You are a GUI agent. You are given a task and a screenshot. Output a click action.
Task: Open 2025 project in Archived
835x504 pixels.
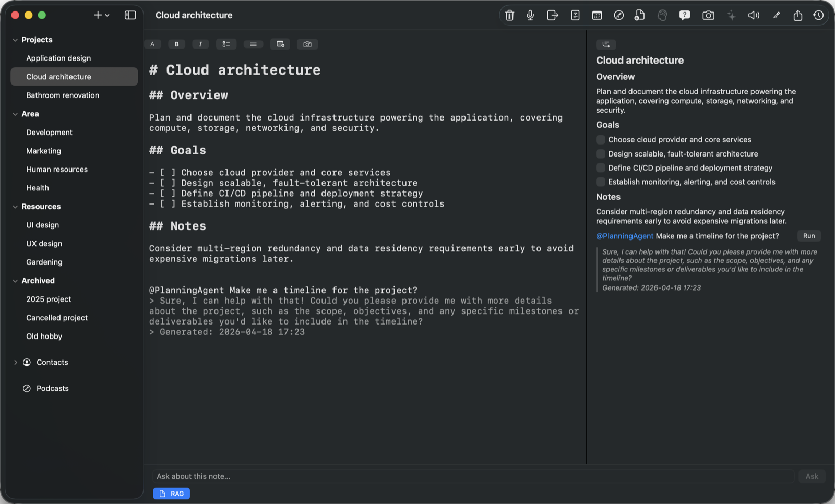(x=74, y=299)
